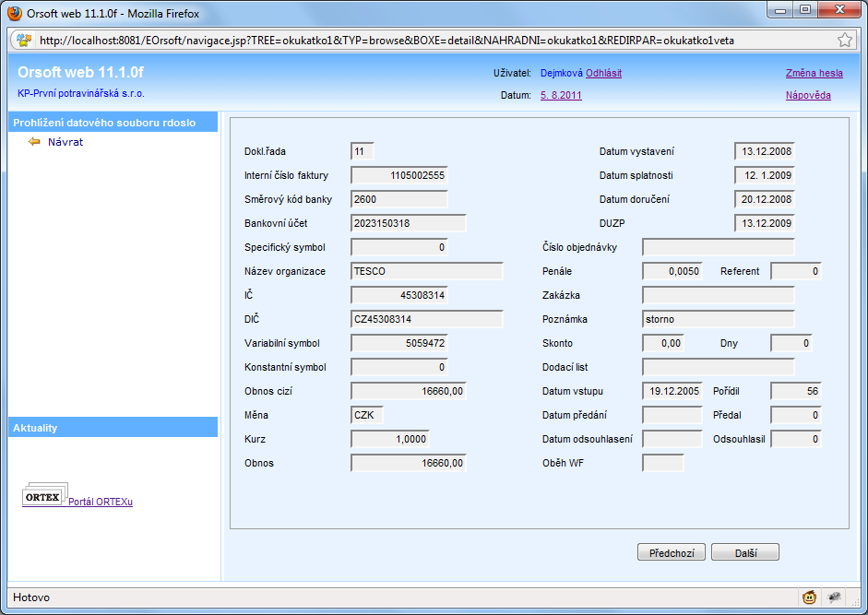The image size is (868, 615).
Task: Click the bookmark star in the address bar
Action: tap(844, 41)
